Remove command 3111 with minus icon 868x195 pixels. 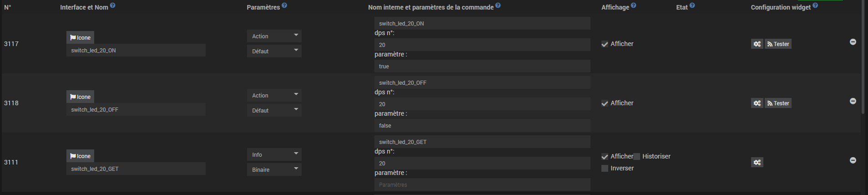(853, 160)
